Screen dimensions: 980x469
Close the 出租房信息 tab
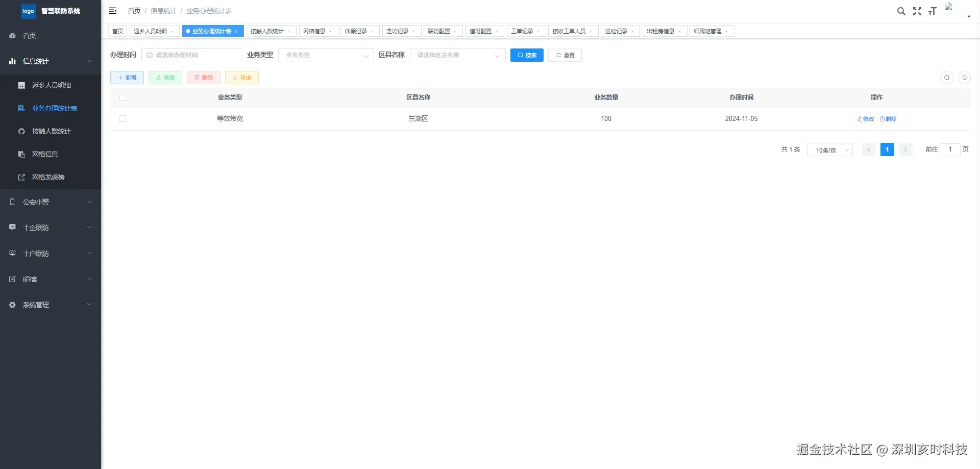coord(680,32)
